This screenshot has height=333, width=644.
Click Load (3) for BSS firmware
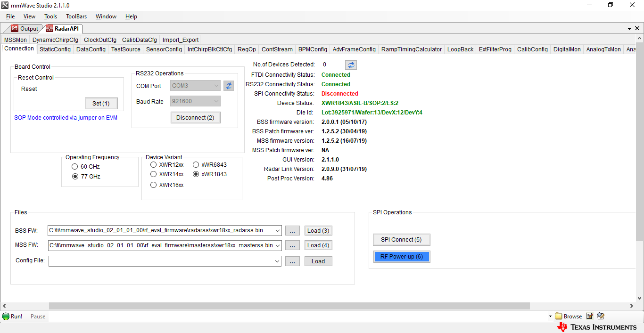coord(318,231)
